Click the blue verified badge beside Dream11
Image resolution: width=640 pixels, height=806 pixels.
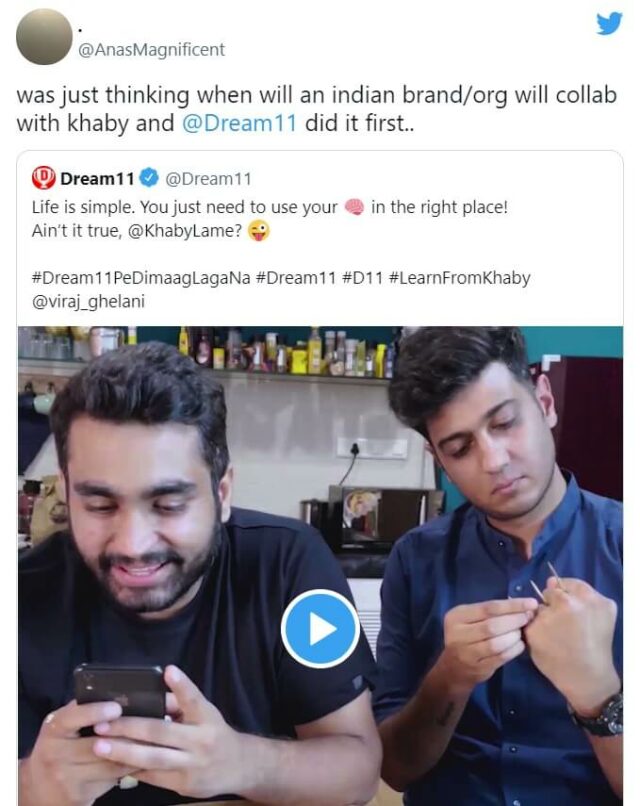click(149, 178)
